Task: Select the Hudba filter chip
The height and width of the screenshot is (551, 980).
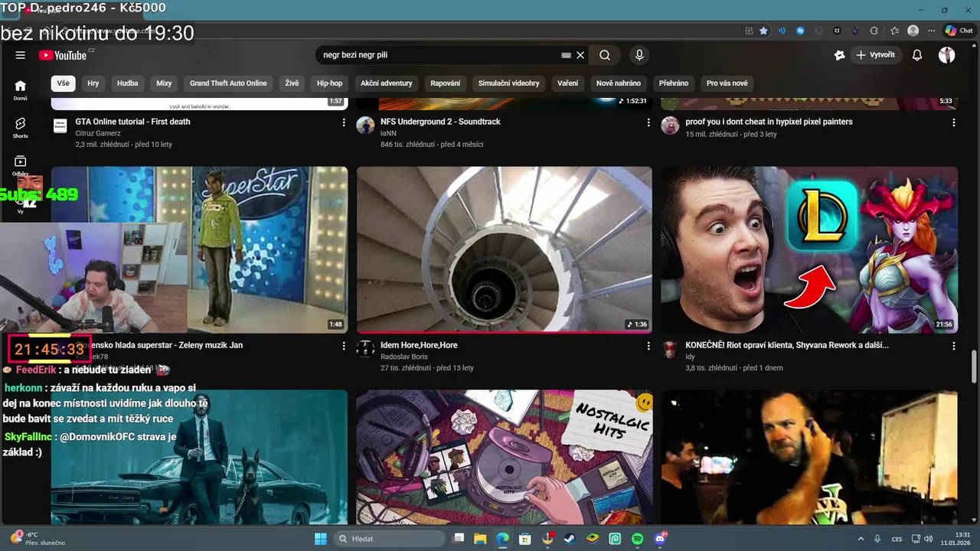Action: (x=128, y=83)
